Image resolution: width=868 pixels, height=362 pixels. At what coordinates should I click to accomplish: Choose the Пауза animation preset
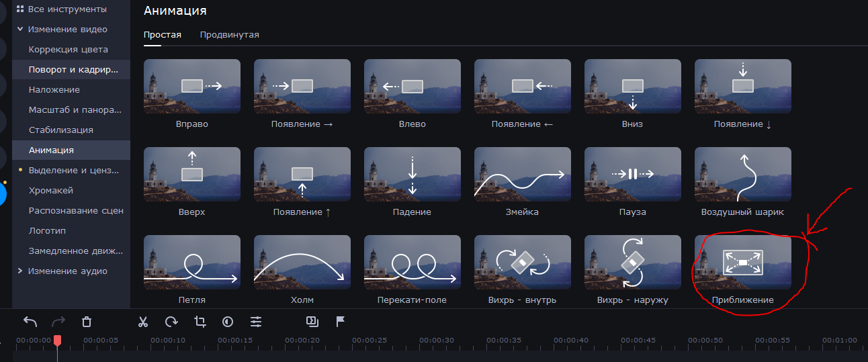(633, 175)
